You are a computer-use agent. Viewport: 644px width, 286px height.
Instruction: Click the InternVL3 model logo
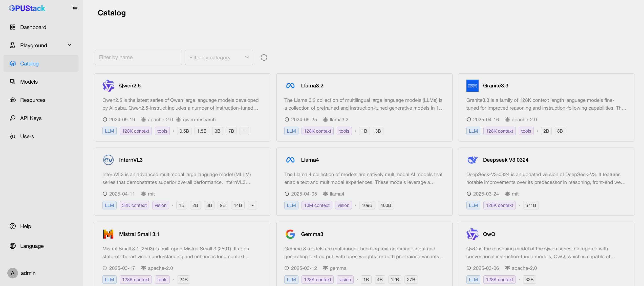coord(109,160)
